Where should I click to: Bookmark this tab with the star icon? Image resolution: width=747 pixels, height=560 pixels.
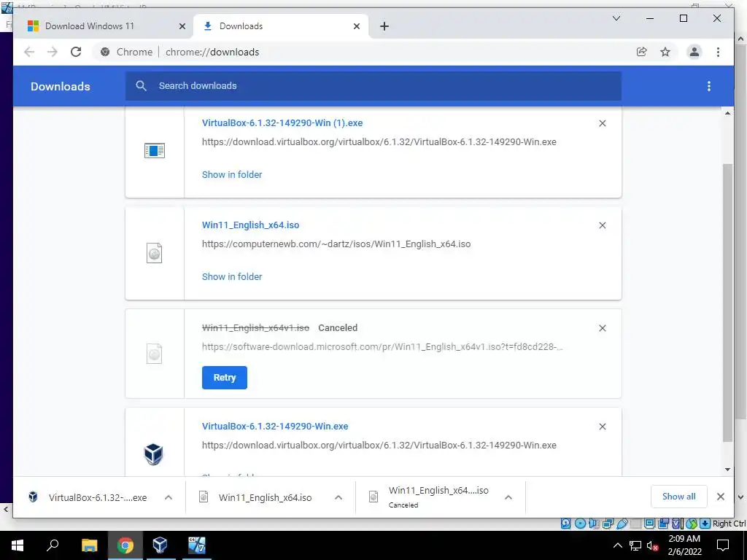665,52
